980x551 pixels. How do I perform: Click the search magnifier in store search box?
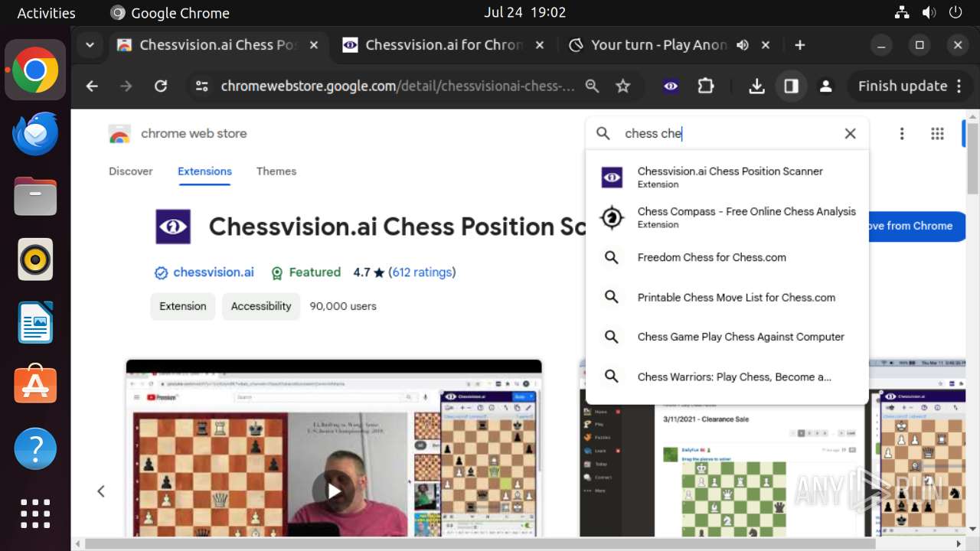603,133
